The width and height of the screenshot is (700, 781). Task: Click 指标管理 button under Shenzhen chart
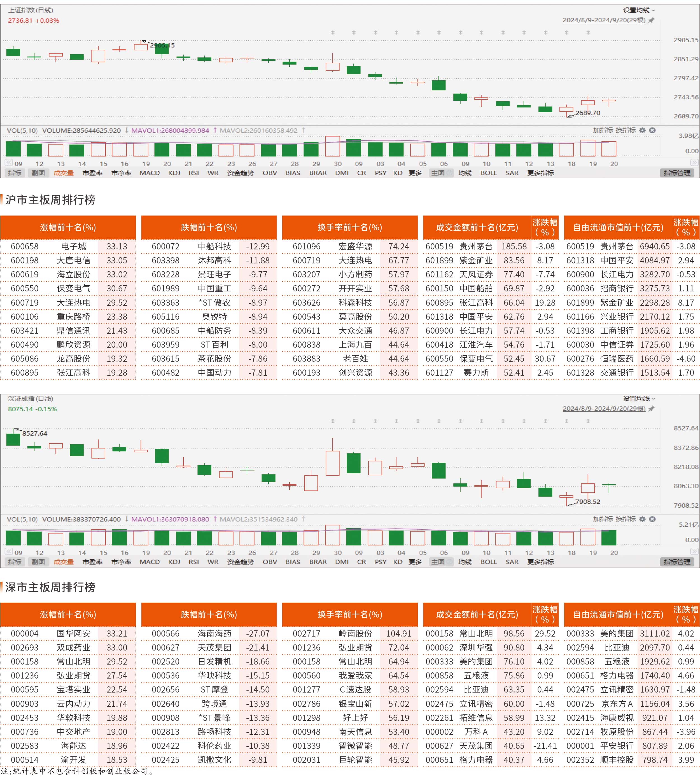point(677,562)
